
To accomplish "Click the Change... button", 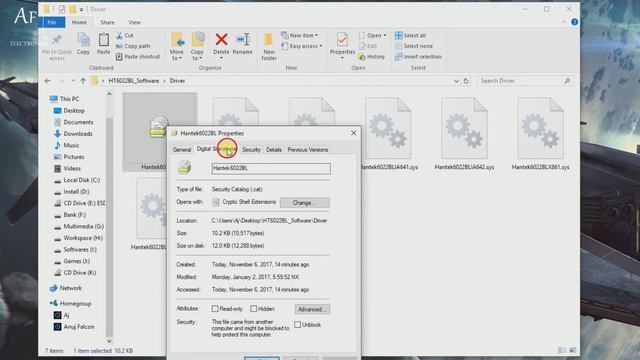I will pos(304,202).
